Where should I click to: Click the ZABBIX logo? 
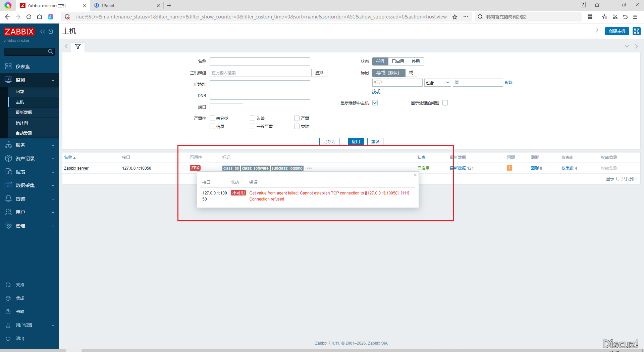point(19,32)
